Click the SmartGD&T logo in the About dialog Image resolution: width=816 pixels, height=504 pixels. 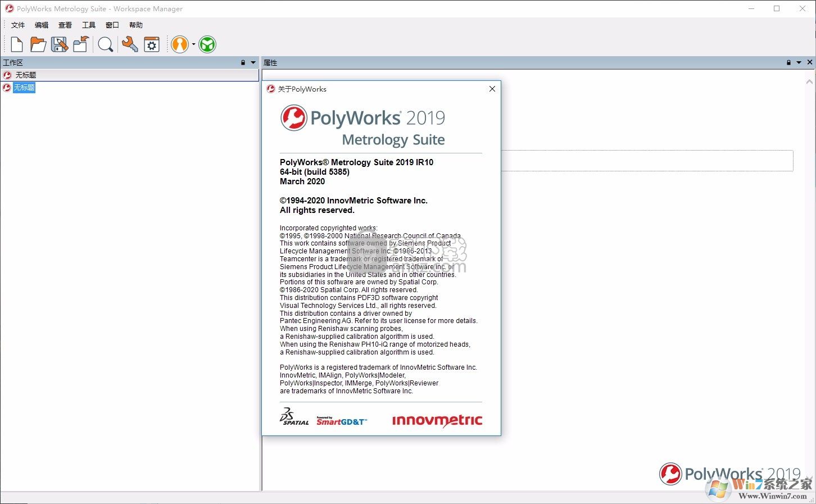tap(341, 420)
